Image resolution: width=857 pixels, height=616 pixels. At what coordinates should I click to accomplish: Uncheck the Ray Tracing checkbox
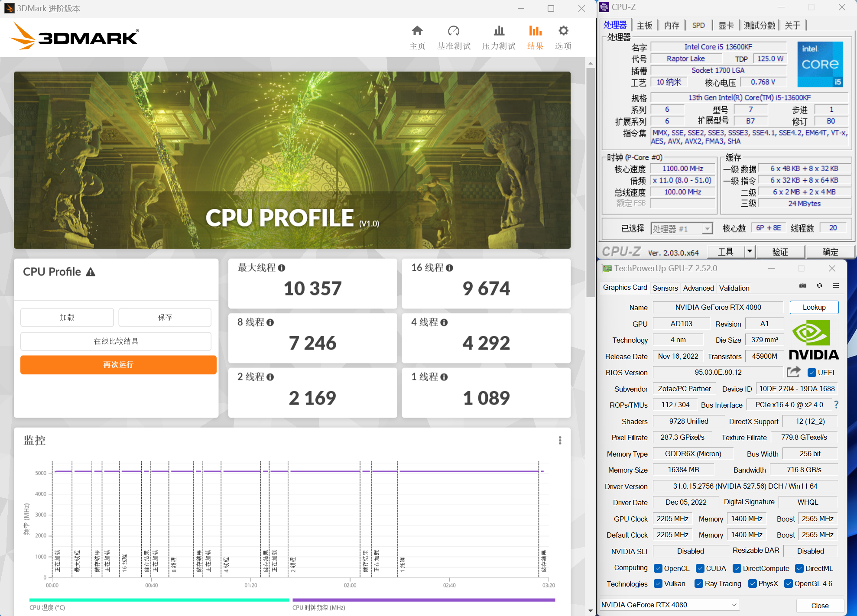click(698, 584)
